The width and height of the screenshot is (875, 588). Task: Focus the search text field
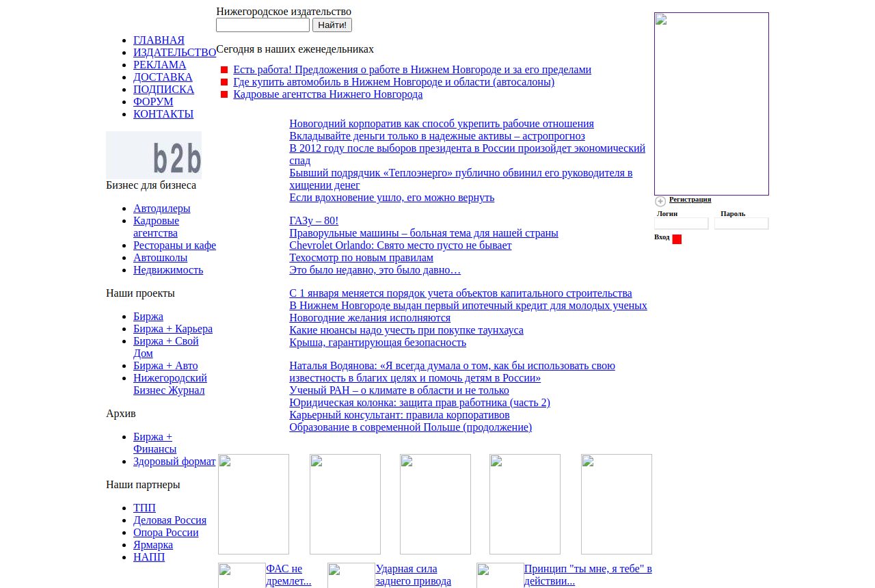(x=262, y=25)
